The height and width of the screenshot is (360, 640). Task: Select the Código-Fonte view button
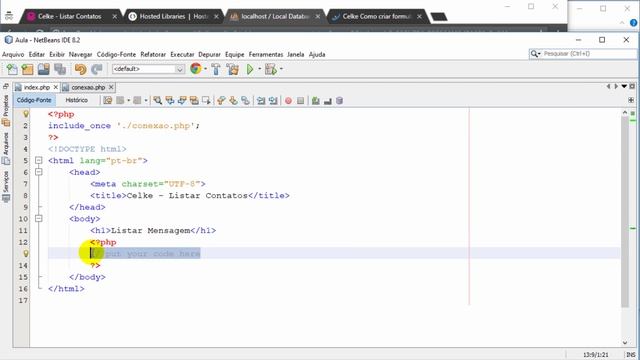[x=34, y=100]
